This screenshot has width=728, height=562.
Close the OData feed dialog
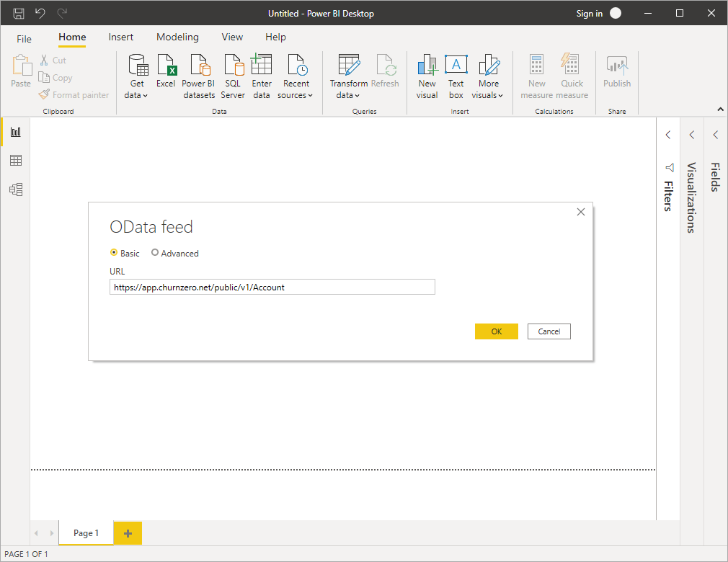(x=581, y=212)
